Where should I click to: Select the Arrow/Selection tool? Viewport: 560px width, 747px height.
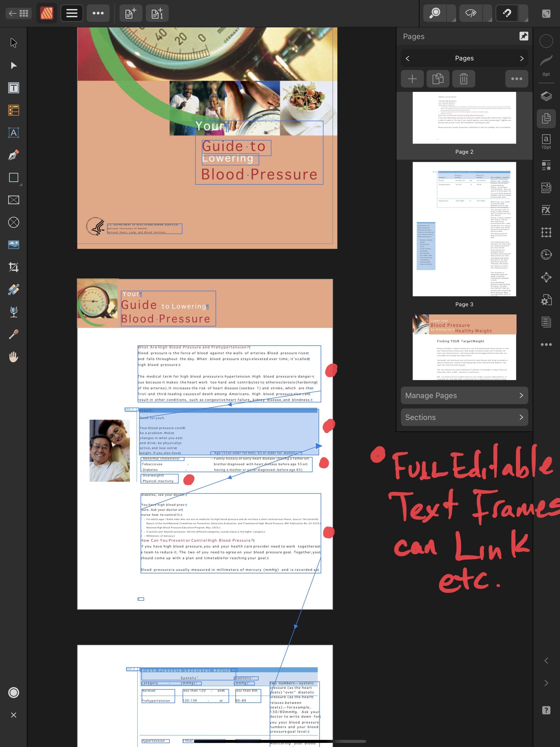(13, 42)
